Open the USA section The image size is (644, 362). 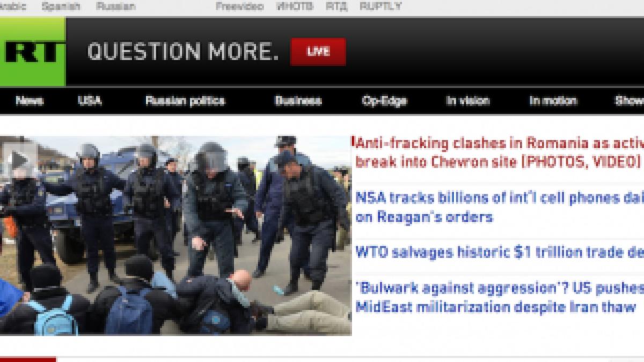tap(90, 101)
